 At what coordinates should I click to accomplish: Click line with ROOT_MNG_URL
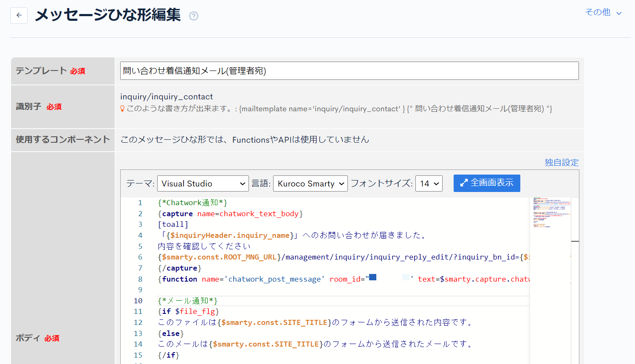(x=344, y=257)
